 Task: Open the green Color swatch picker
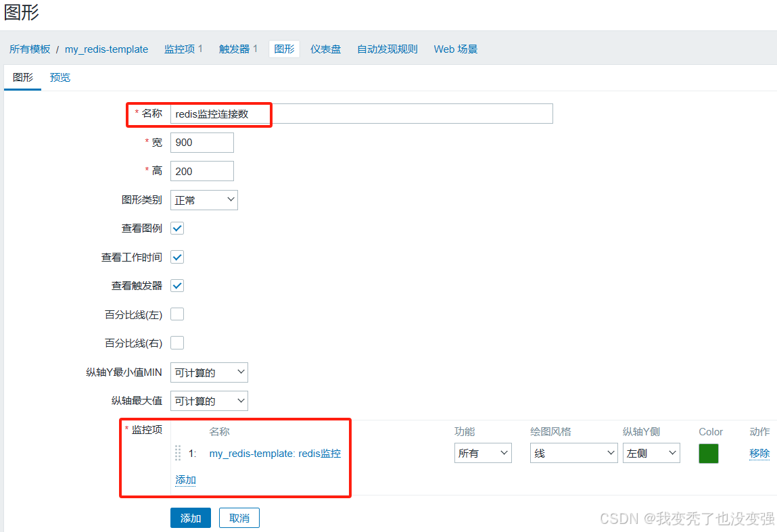pos(709,453)
